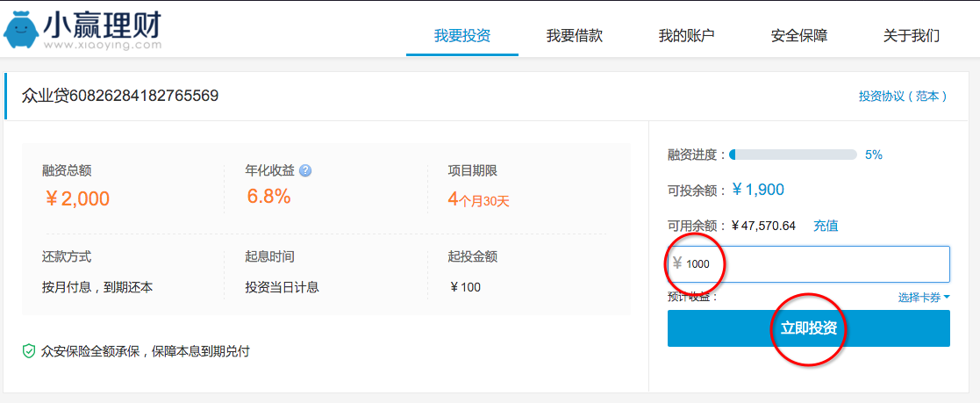
Task: Click the 预计收益 label
Action: (x=693, y=298)
